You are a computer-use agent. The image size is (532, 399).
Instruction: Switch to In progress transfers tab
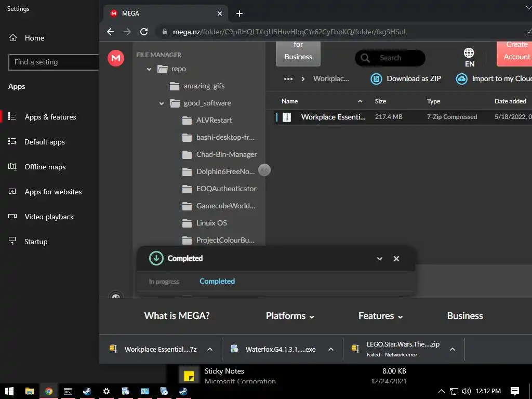[164, 281]
